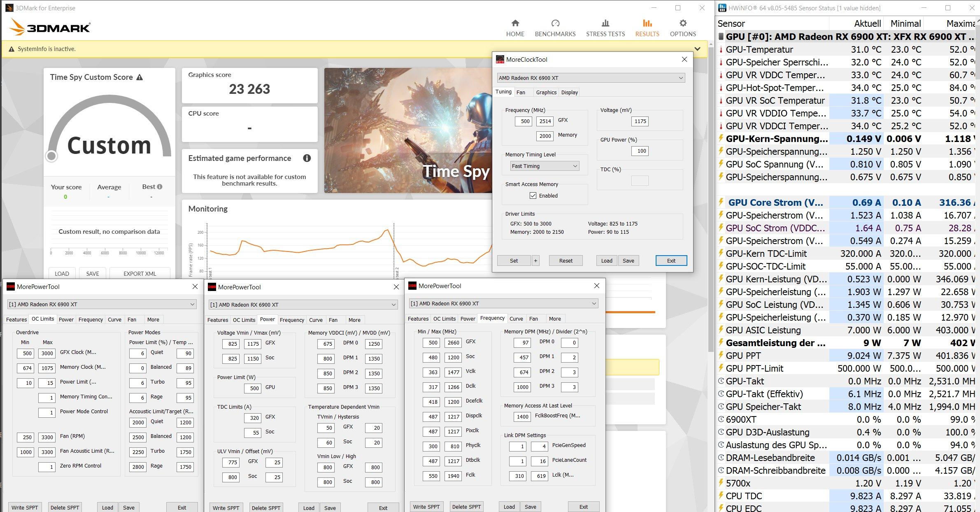Expand the SystemInfo inactive warning chevron

(697, 49)
